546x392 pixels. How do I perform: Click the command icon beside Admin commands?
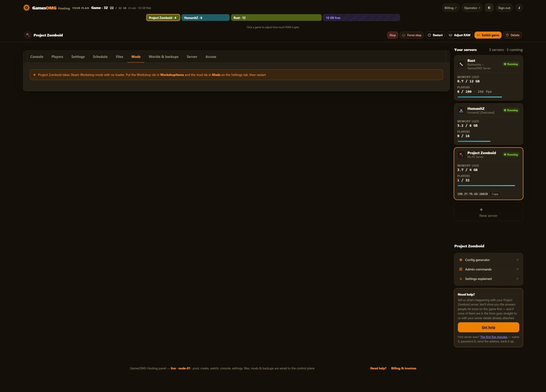(461, 269)
